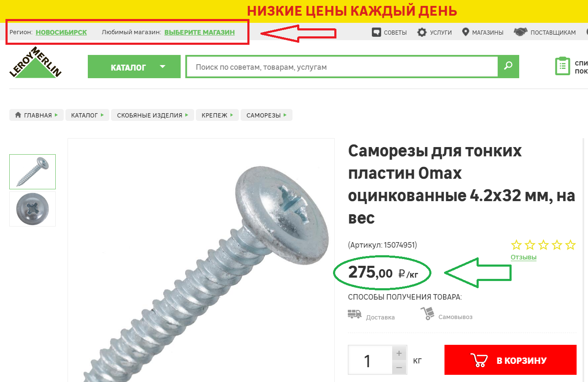Click the Leroy Merlin logo
Screen dimensions: 588x382
point(35,63)
